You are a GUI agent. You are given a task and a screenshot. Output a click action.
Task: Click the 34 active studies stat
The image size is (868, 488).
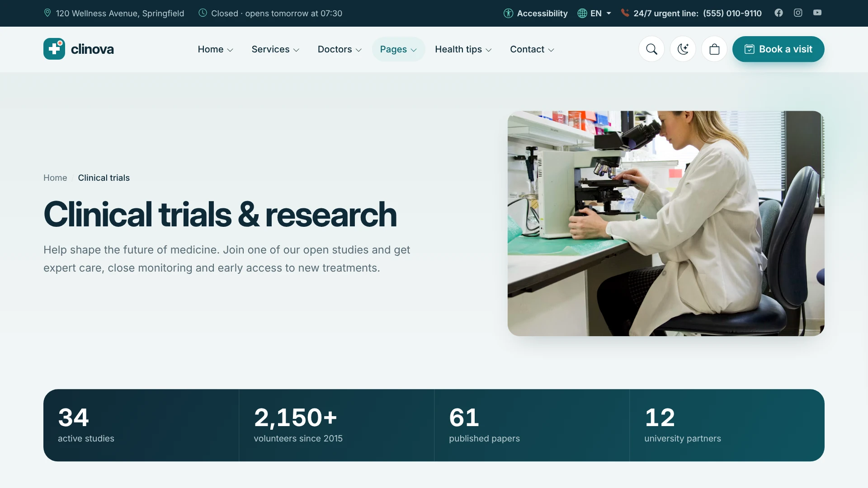[x=141, y=425]
